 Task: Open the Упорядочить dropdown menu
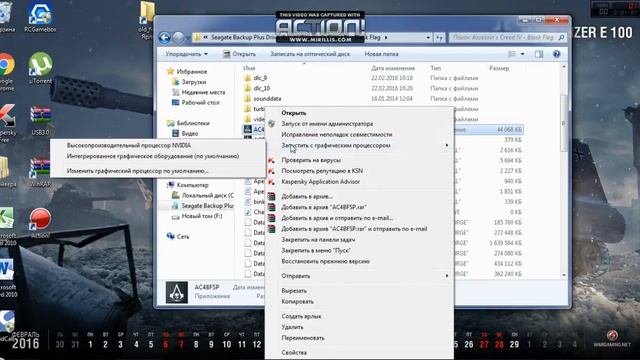(x=187, y=54)
